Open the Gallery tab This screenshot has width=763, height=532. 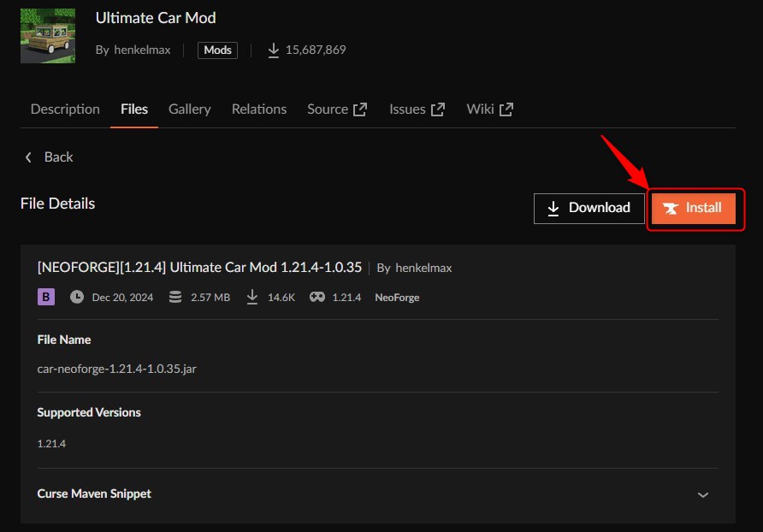pyautogui.click(x=190, y=109)
